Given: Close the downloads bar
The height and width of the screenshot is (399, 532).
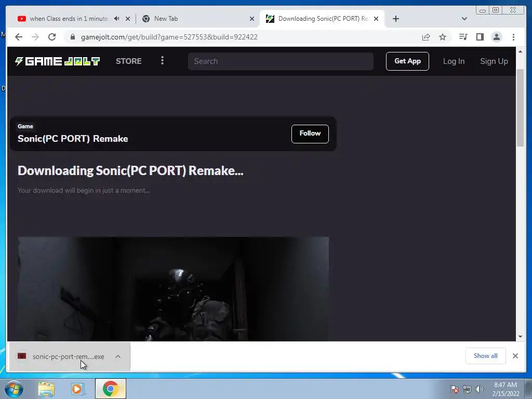Looking at the screenshot, I should coord(515,355).
